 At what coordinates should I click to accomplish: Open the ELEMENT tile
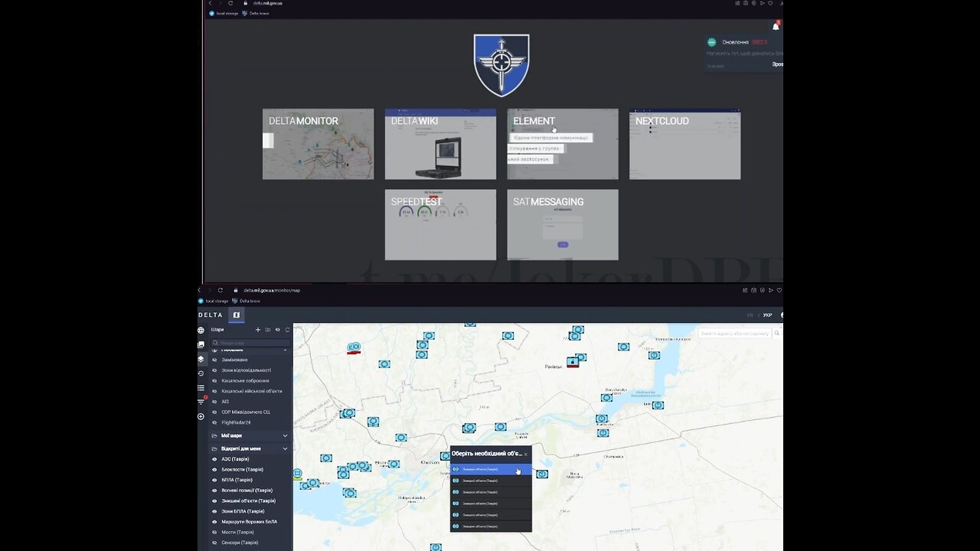click(563, 144)
